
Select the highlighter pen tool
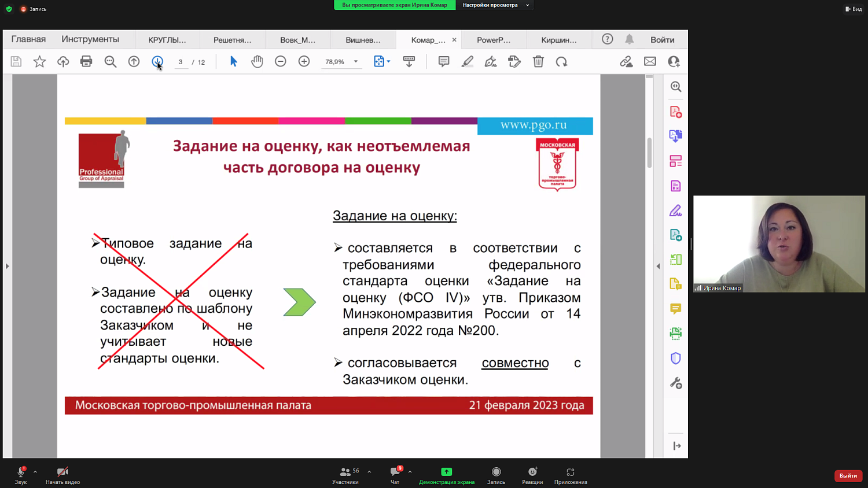click(468, 61)
